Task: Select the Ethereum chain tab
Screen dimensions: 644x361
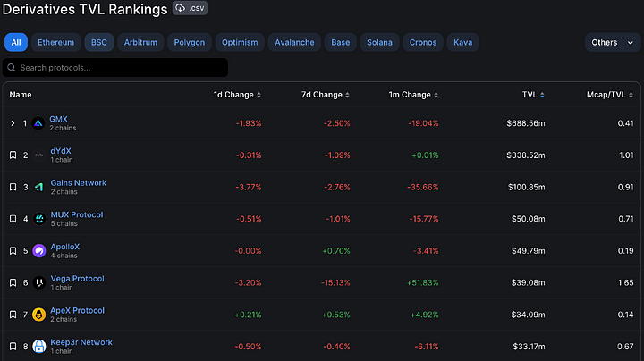Action: (55, 42)
